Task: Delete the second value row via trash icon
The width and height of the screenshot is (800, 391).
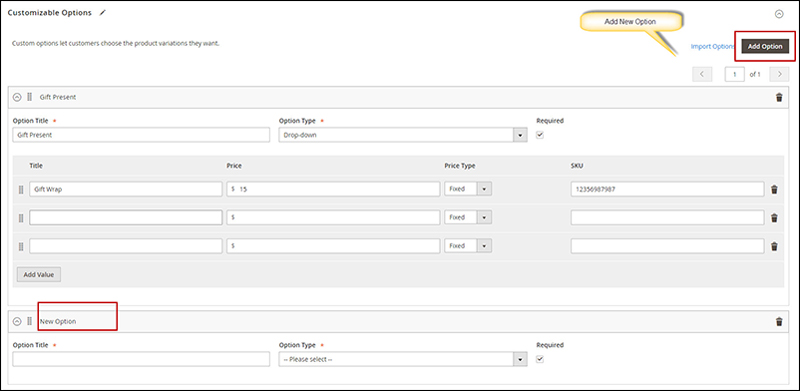Action: [x=774, y=218]
